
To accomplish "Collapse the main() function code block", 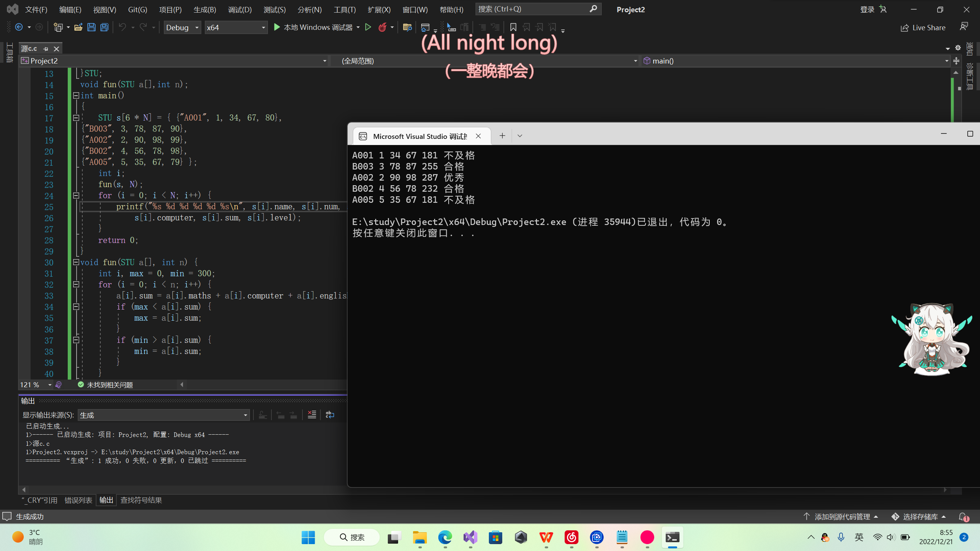I will (x=76, y=95).
